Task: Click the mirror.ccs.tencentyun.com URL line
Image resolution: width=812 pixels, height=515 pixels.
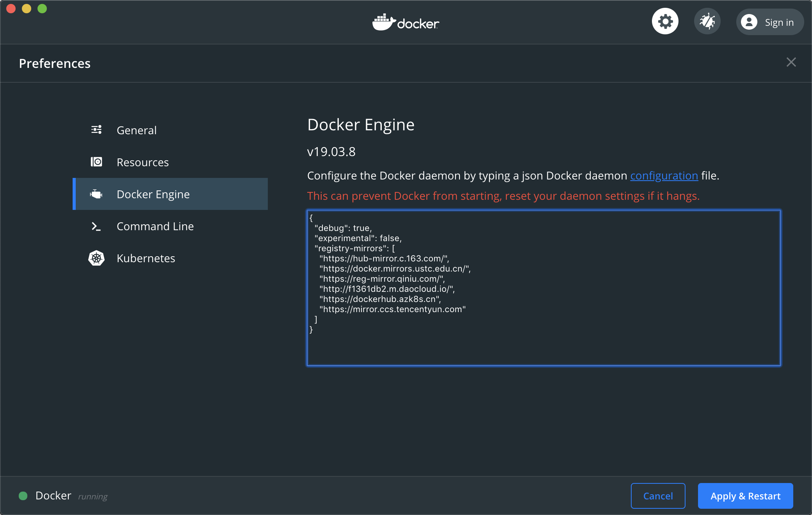Action: (393, 309)
